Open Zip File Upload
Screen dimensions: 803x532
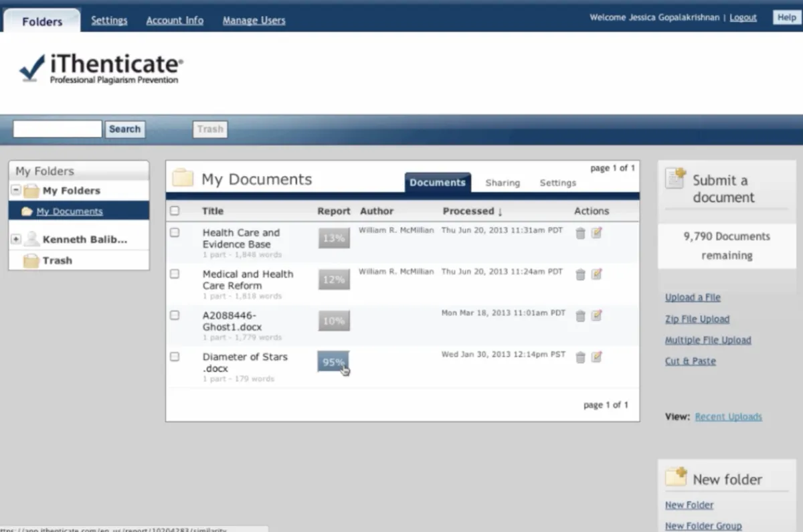(697, 319)
